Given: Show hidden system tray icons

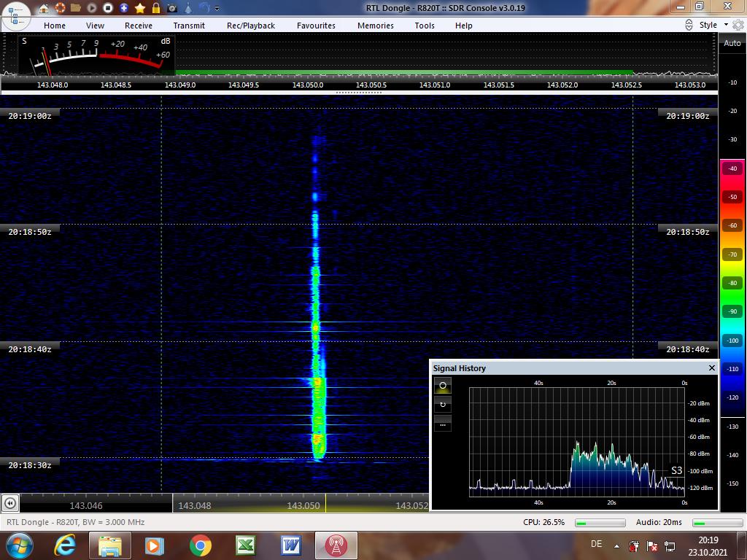Looking at the screenshot, I should click(617, 546).
